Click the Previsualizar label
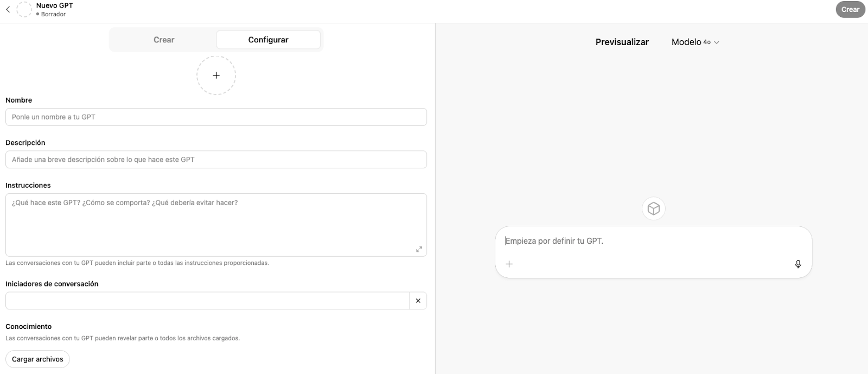 [x=622, y=42]
